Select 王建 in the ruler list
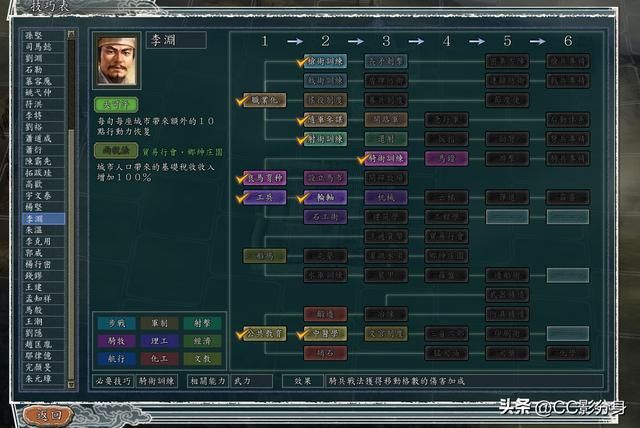Image resolution: width=640 pixels, height=428 pixels. coord(43,287)
